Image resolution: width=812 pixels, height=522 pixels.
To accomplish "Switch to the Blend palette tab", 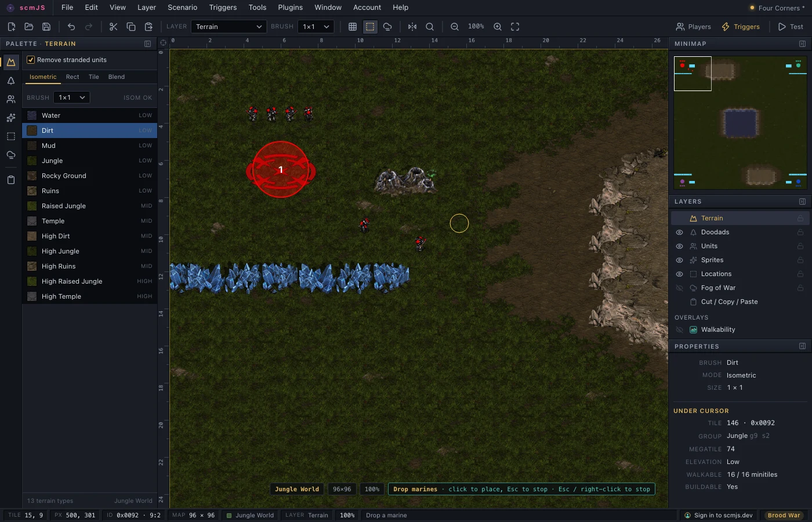I will click(117, 77).
